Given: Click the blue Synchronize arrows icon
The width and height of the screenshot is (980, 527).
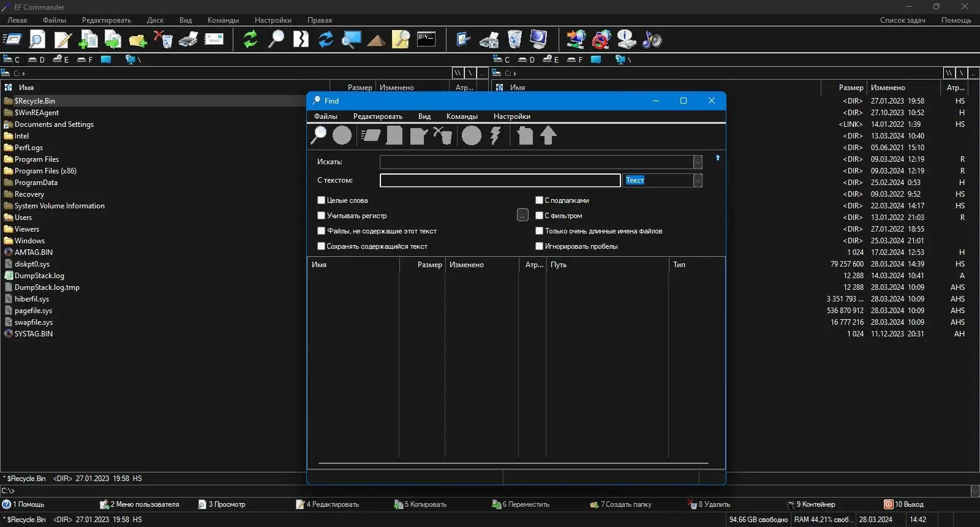Looking at the screenshot, I should (326, 40).
